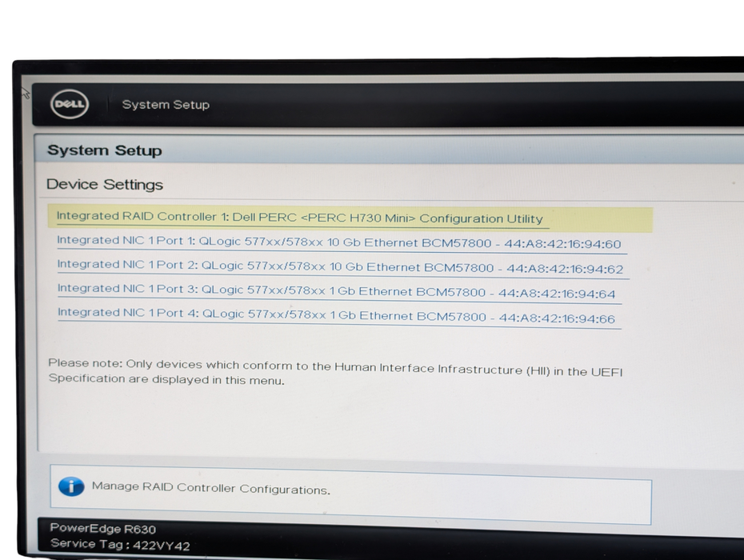Open Integrated NIC 1 Port 1 settings

342,241
